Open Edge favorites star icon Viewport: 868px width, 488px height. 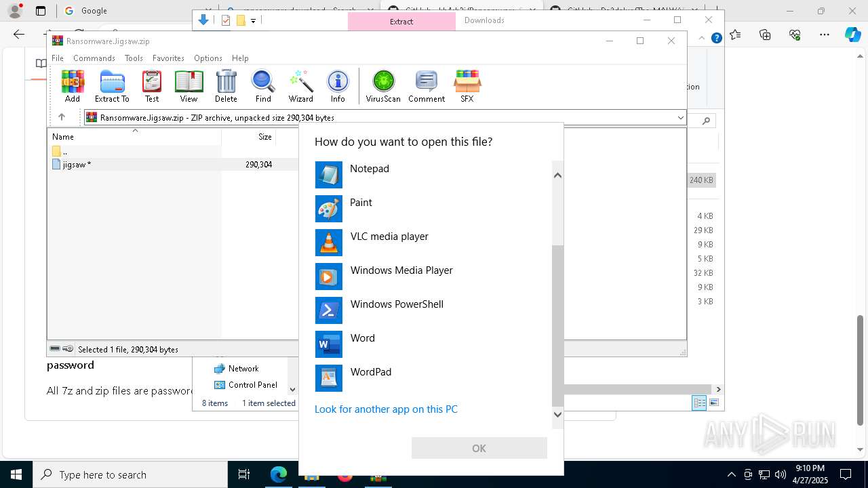coord(736,35)
